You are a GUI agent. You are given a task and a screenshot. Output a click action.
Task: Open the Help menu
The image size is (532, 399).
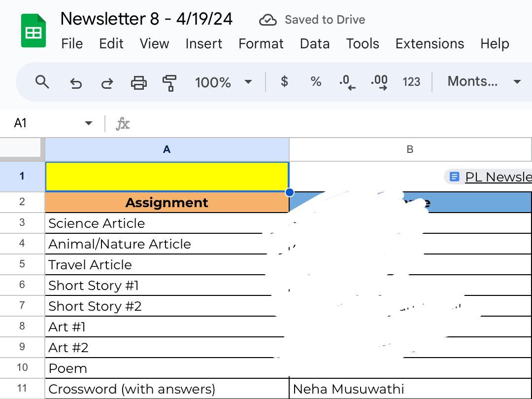pos(495,44)
